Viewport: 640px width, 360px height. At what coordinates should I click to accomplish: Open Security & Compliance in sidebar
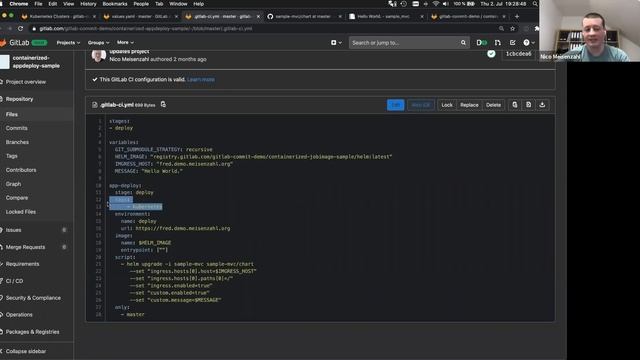click(x=33, y=298)
